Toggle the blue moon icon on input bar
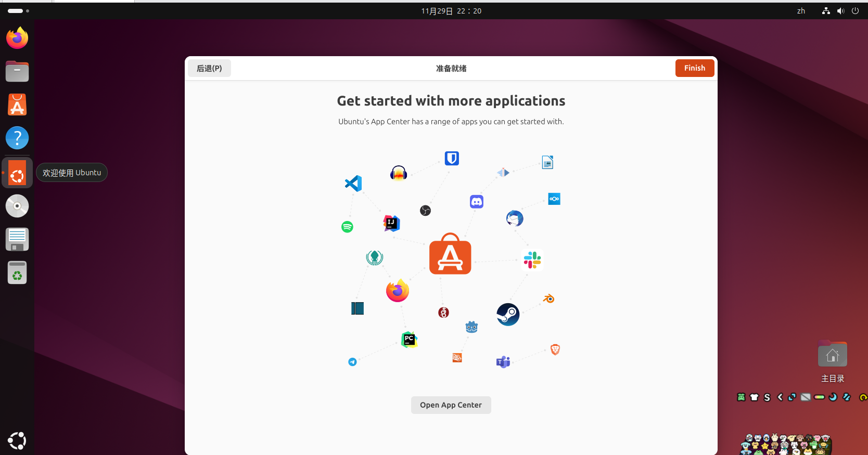868x455 pixels. 833,397
